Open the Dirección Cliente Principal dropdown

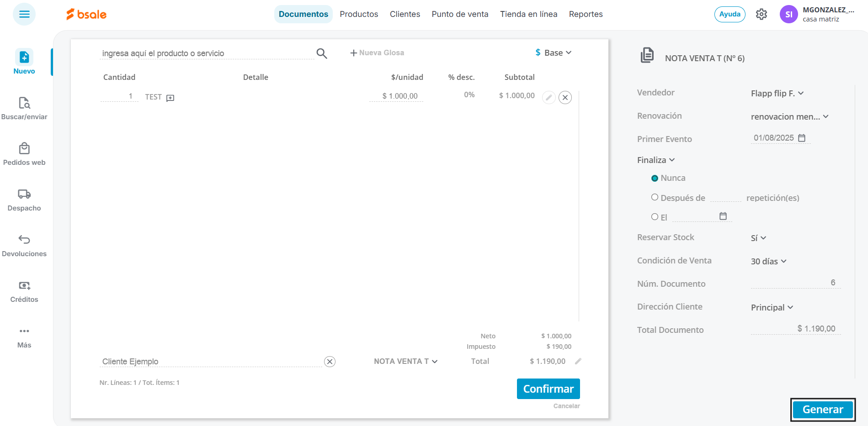(x=772, y=307)
